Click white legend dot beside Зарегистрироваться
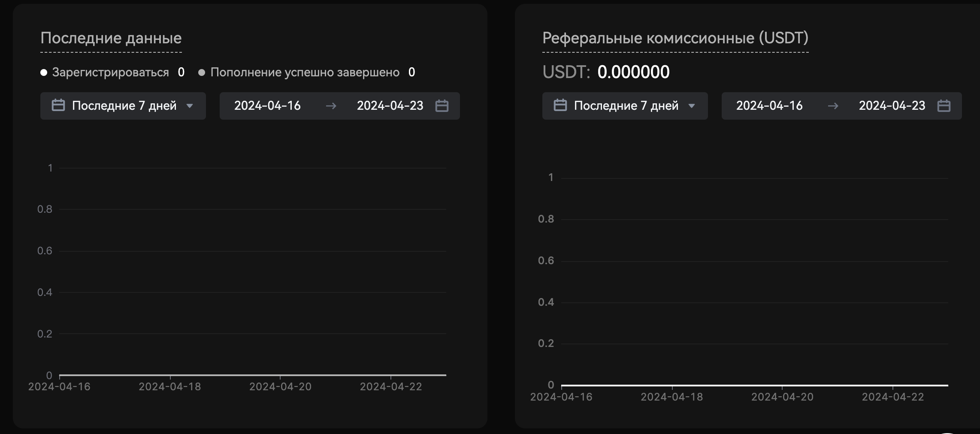980x434 pixels. click(44, 72)
